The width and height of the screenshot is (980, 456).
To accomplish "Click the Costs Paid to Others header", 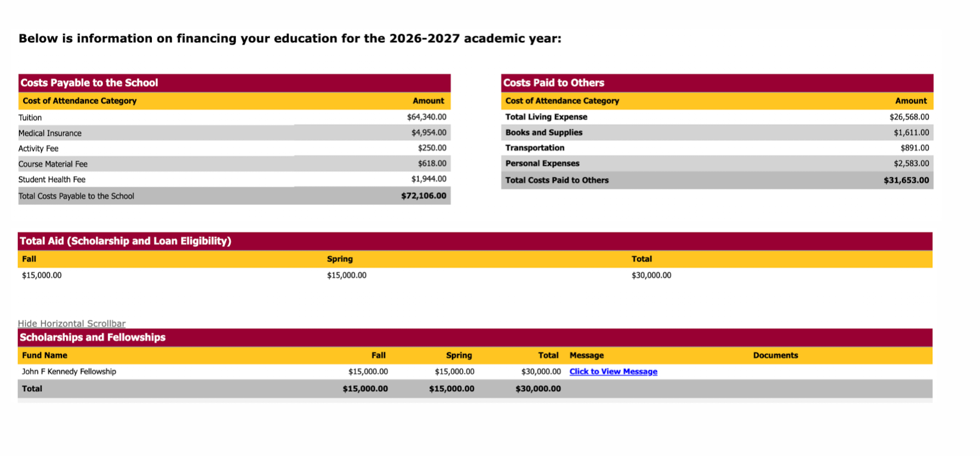I will point(554,83).
